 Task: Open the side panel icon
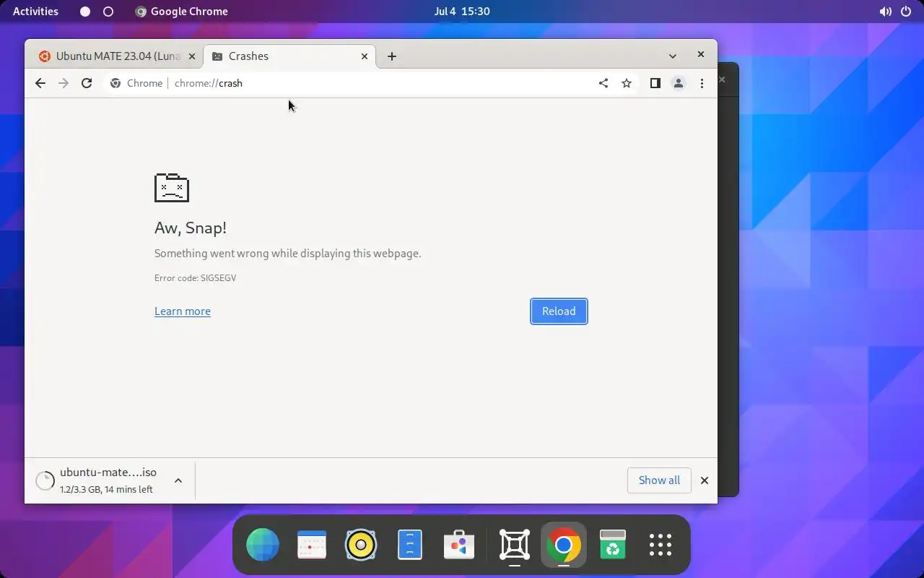655,83
